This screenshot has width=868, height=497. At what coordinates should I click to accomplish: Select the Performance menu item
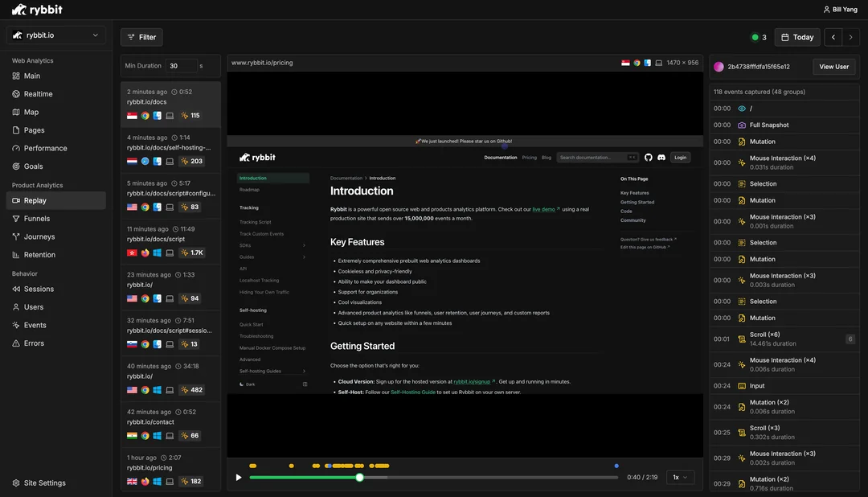[45, 148]
